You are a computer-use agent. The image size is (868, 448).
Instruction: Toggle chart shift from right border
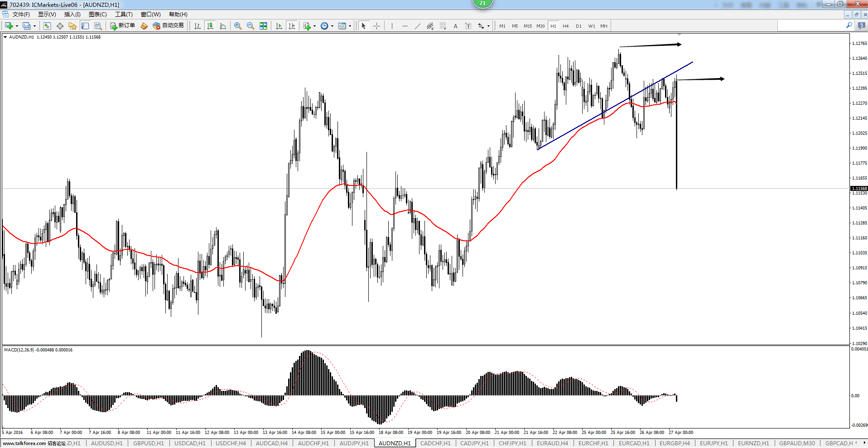tap(292, 26)
